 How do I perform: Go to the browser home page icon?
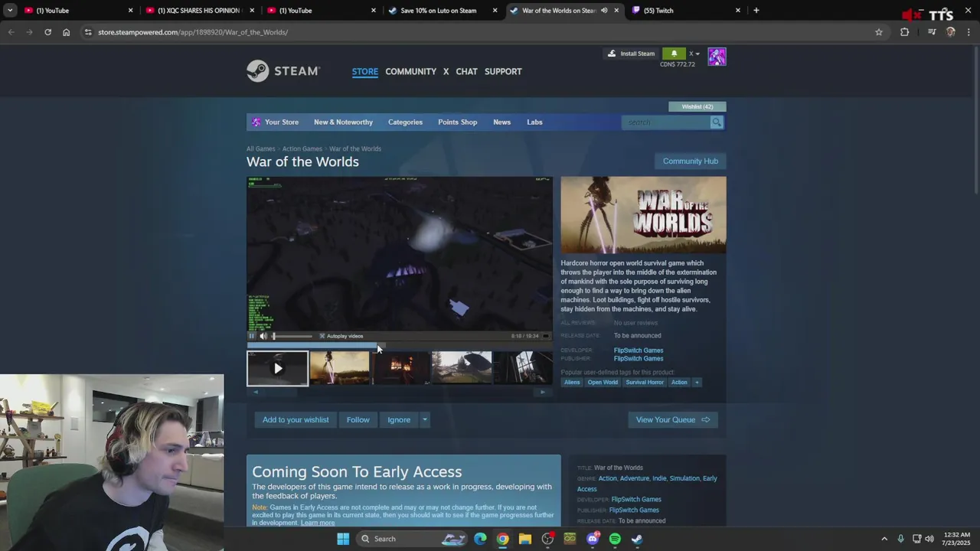(66, 32)
